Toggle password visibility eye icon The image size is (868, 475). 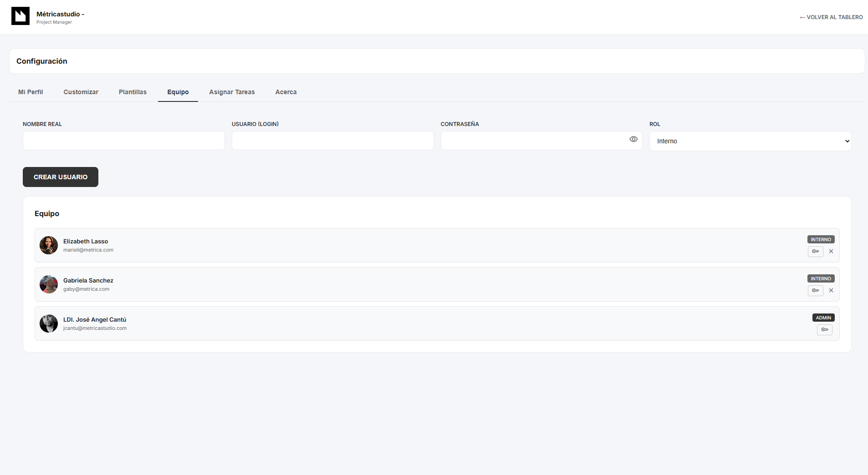(633, 139)
